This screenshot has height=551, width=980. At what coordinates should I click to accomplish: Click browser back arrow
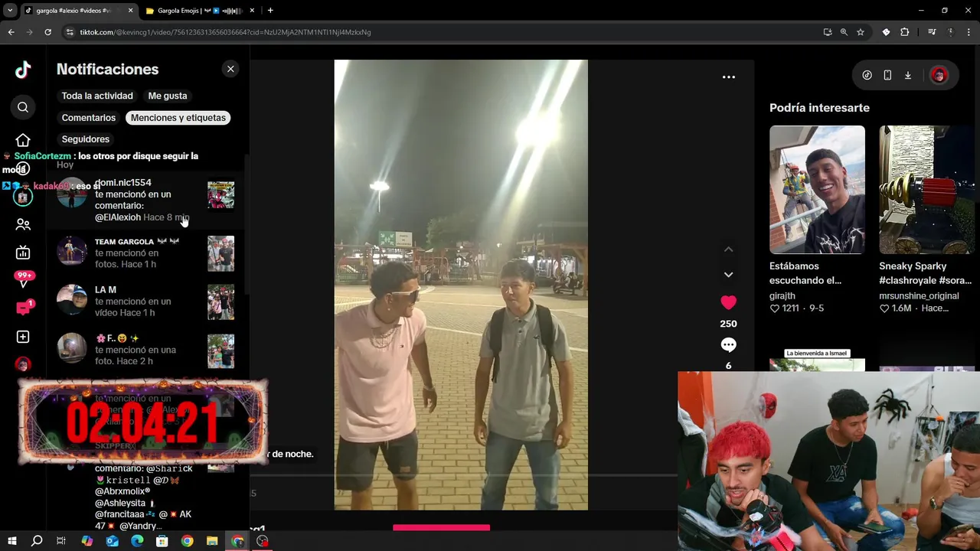(11, 32)
